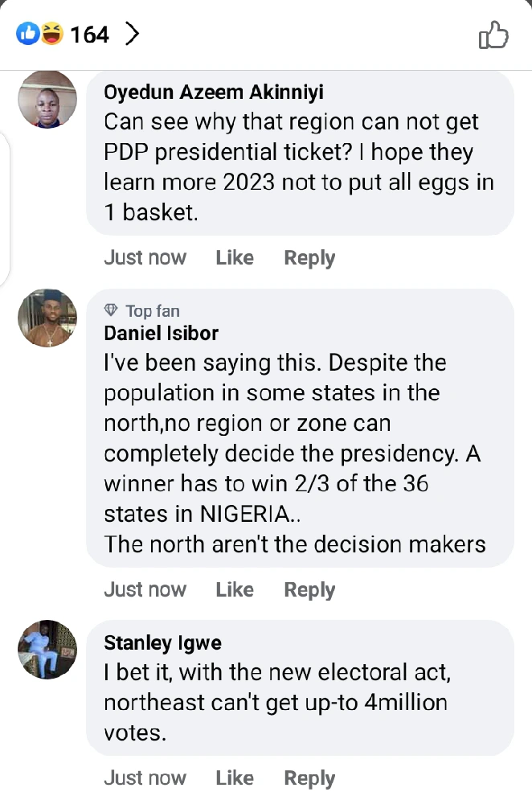The width and height of the screenshot is (532, 792).
Task: Open Daniel Isibor's profile name
Action: 162,333
